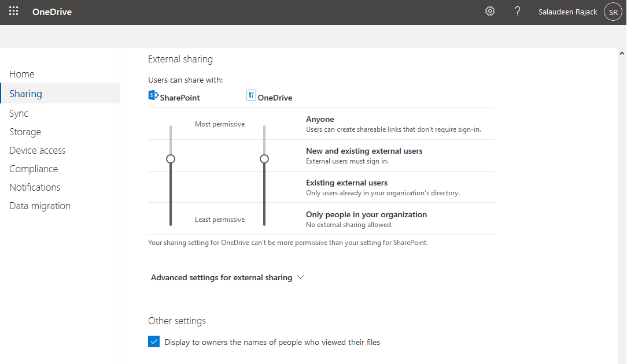Viewport: 627px width, 364px height.
Task: Select the Sharing tab in sidebar
Action: click(25, 93)
